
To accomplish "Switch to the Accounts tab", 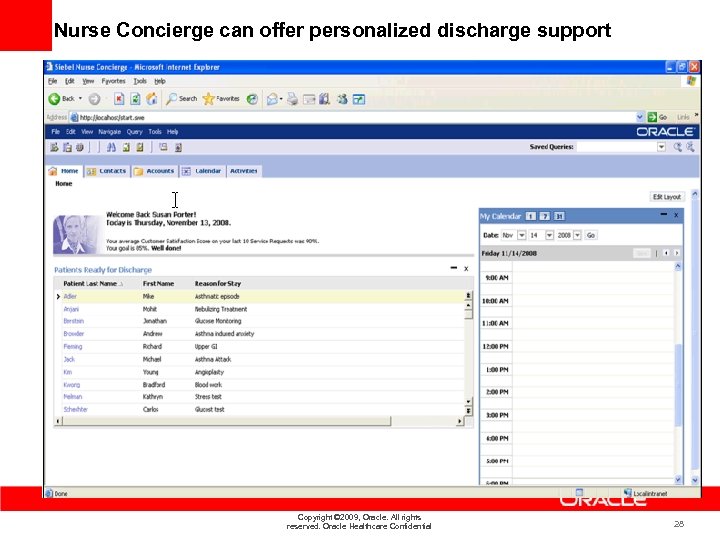I will (x=155, y=171).
